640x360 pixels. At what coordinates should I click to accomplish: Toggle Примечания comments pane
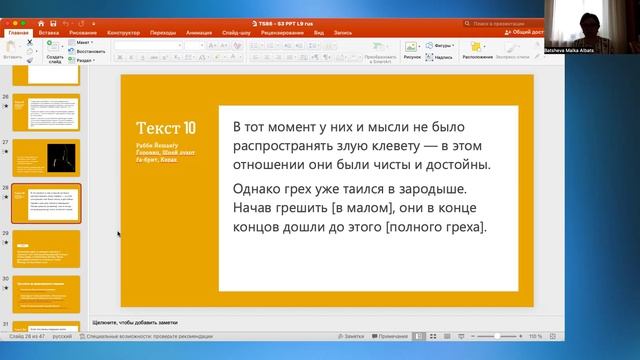pyautogui.click(x=390, y=336)
